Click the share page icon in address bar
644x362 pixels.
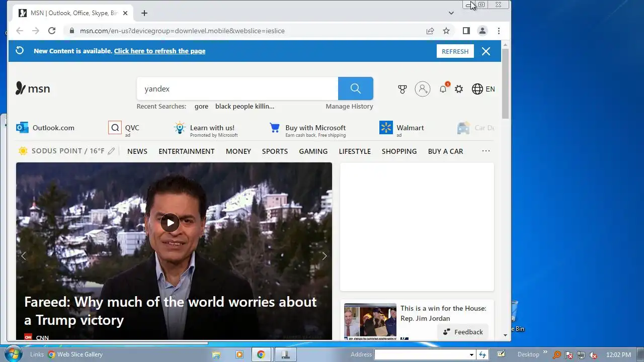430,31
